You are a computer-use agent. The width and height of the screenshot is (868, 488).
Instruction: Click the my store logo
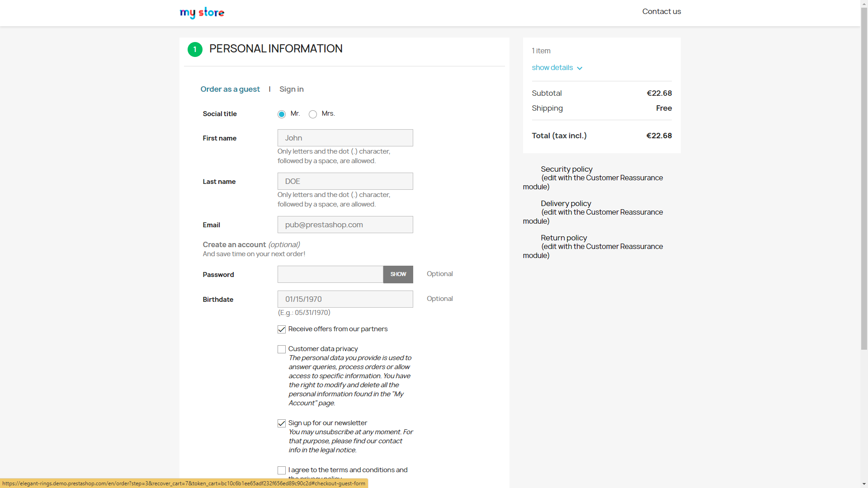coord(202,12)
